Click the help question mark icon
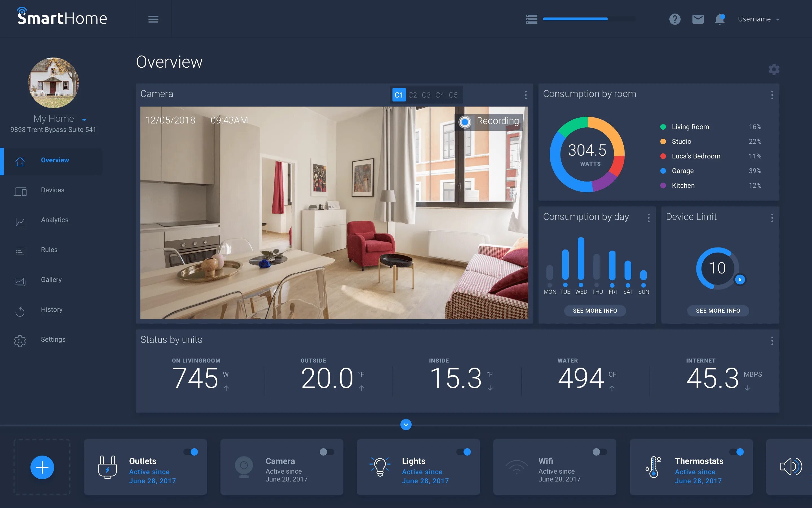Image resolution: width=812 pixels, height=508 pixels. click(674, 19)
